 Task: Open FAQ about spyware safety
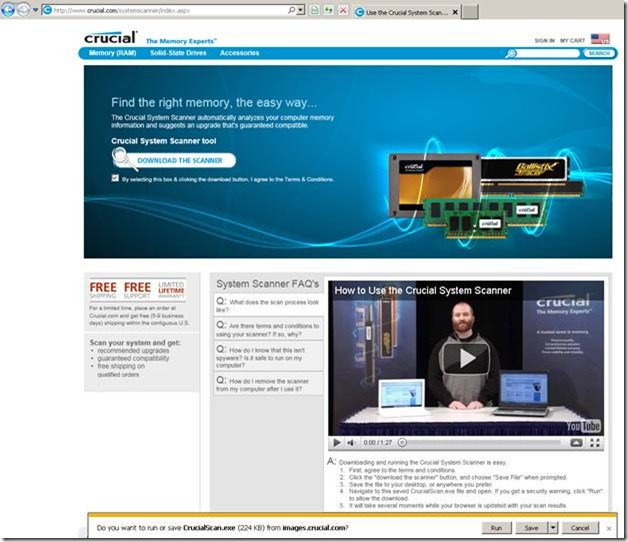[268, 357]
